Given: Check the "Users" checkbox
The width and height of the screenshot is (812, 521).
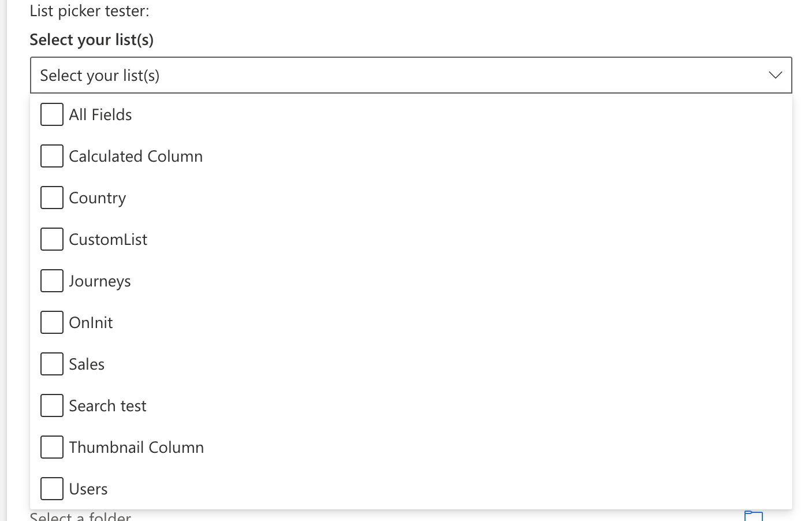Looking at the screenshot, I should (x=51, y=488).
